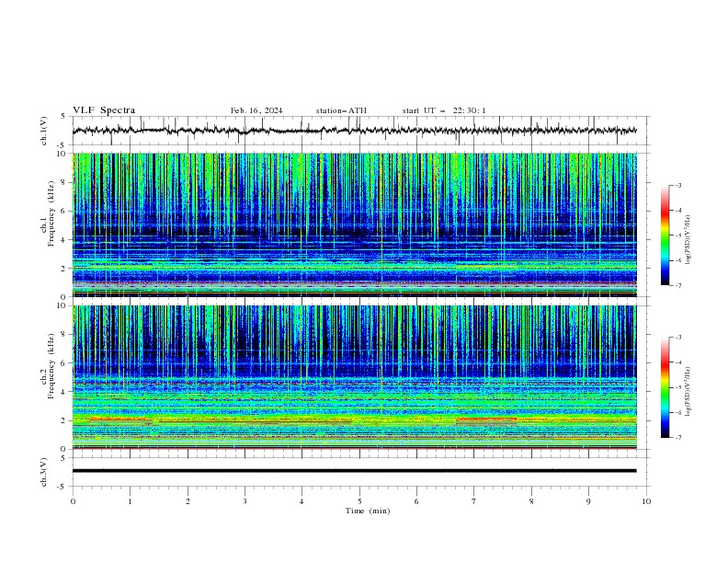Click the "ch.3(V)" axis label
Viewport: 728px width, 563px height.
[x=44, y=472]
